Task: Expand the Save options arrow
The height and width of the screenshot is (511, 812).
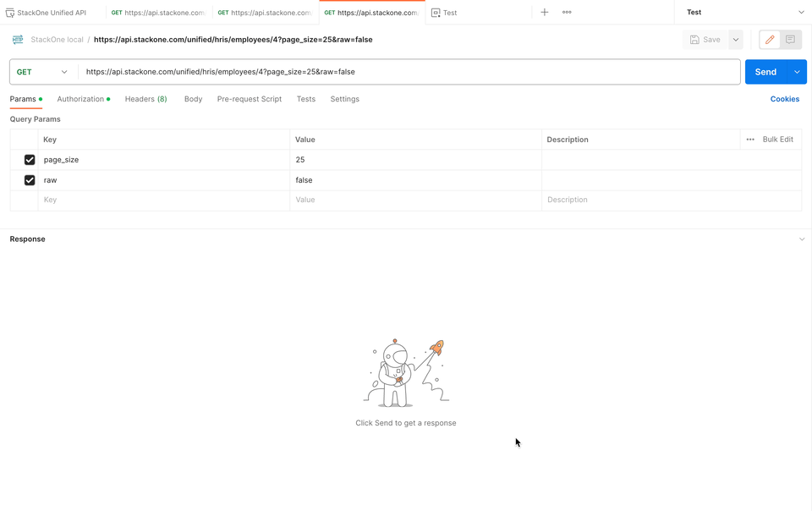Action: [736, 40]
